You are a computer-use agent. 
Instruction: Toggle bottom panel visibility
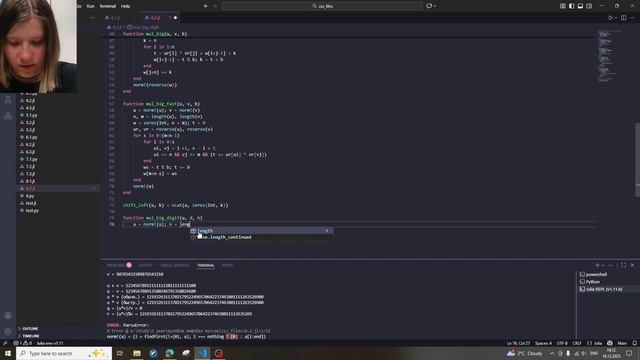click(580, 6)
